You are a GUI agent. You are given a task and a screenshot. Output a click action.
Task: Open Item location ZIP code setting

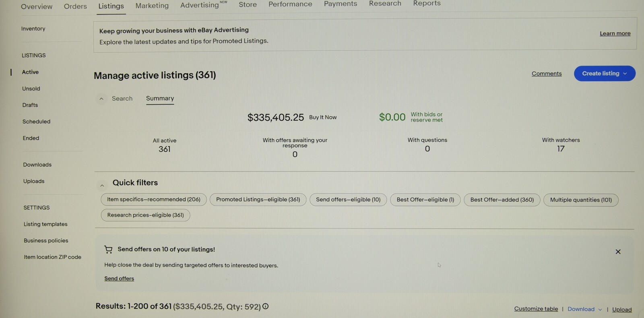pyautogui.click(x=52, y=257)
